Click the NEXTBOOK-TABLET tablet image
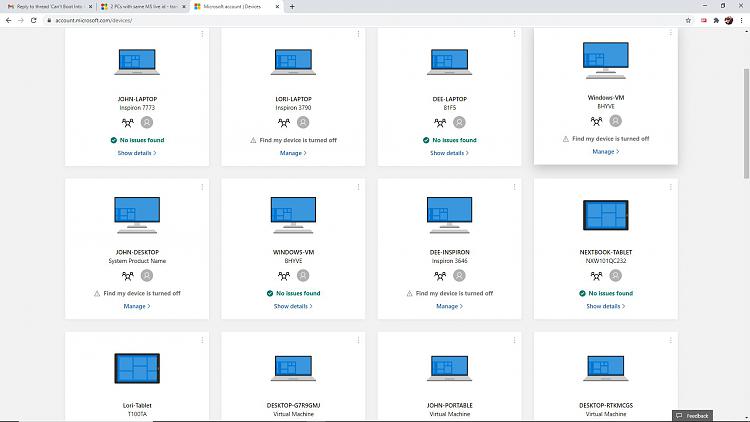 click(x=606, y=215)
